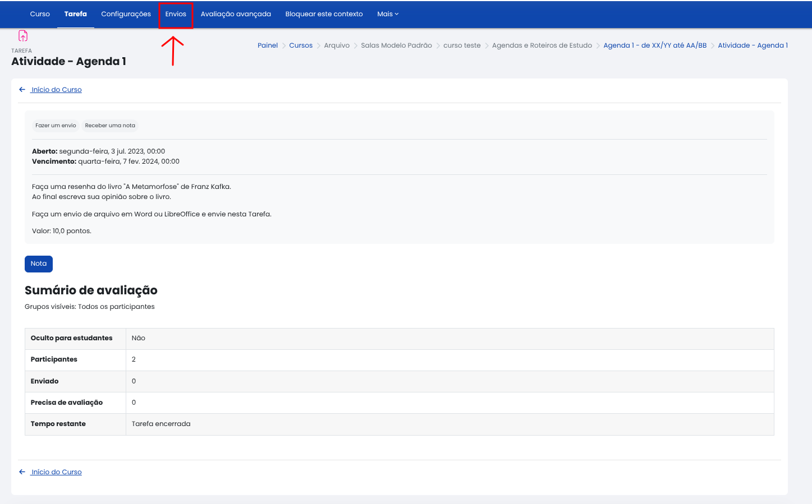Select Bloquear este contexto
The image size is (812, 504).
(x=324, y=14)
